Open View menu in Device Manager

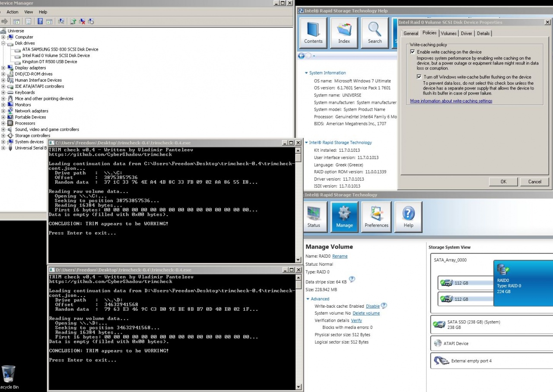pos(29,12)
